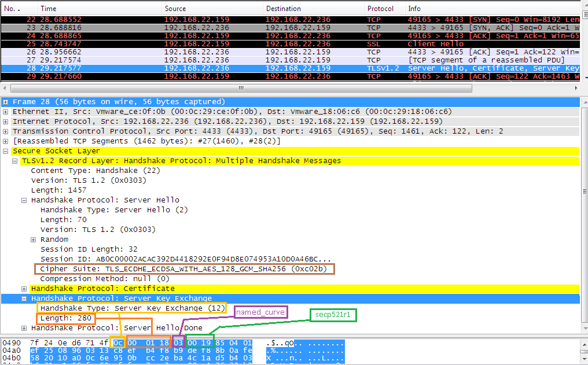Click hex byte 0c in bytes pane
This screenshot has height=365, width=588.
[x=118, y=343]
